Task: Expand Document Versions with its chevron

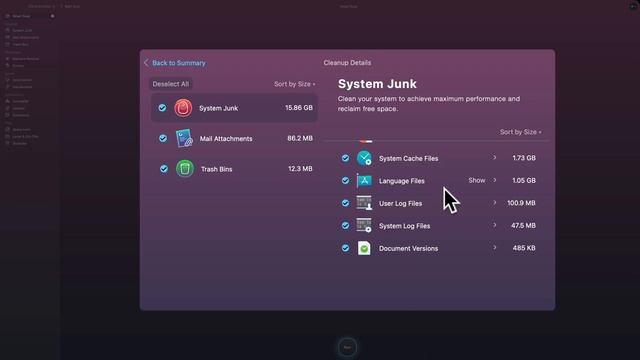Action: tap(495, 247)
